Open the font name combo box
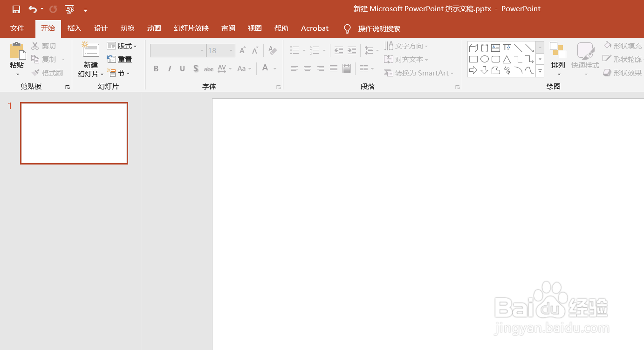Viewport: 644px width, 350px height. click(178, 50)
